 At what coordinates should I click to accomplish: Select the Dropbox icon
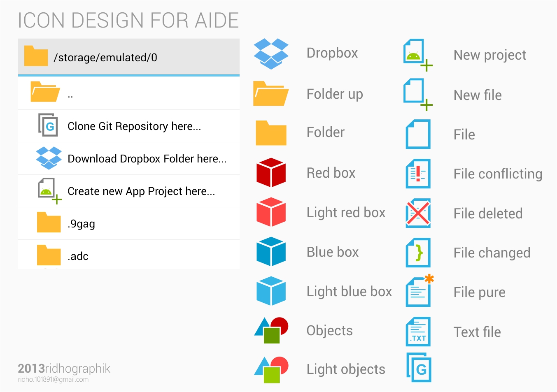click(x=271, y=53)
